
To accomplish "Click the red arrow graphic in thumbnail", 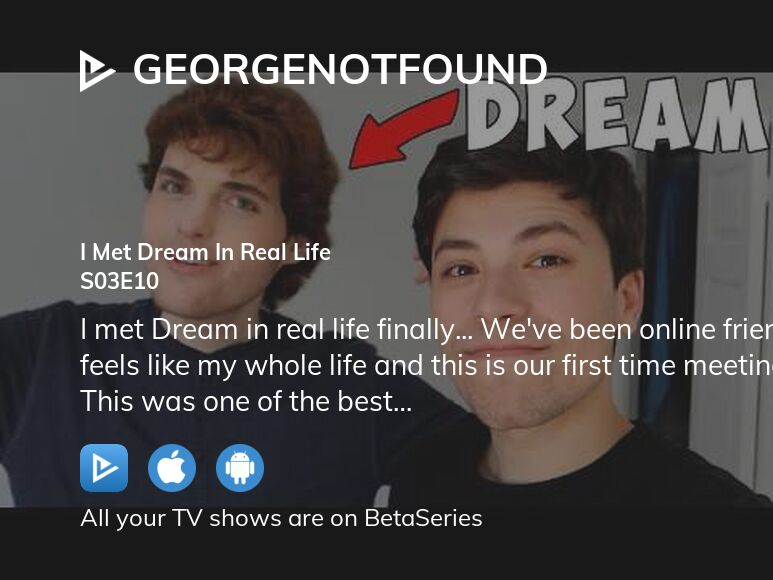I will (x=404, y=129).
